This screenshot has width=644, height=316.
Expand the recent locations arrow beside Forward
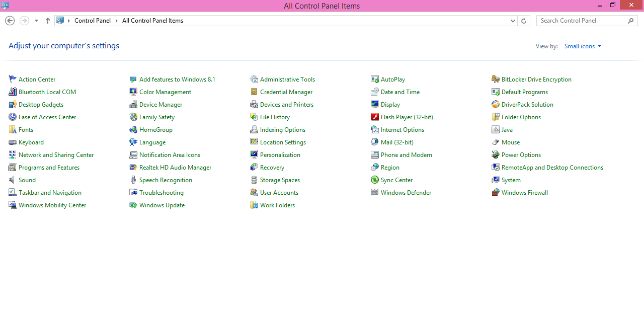coord(36,21)
